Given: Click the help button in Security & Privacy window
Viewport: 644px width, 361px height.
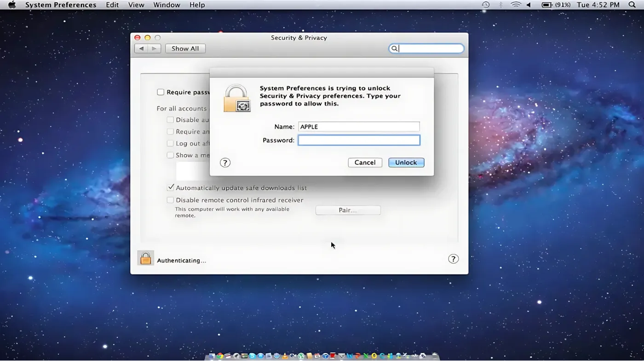Looking at the screenshot, I should point(453,259).
